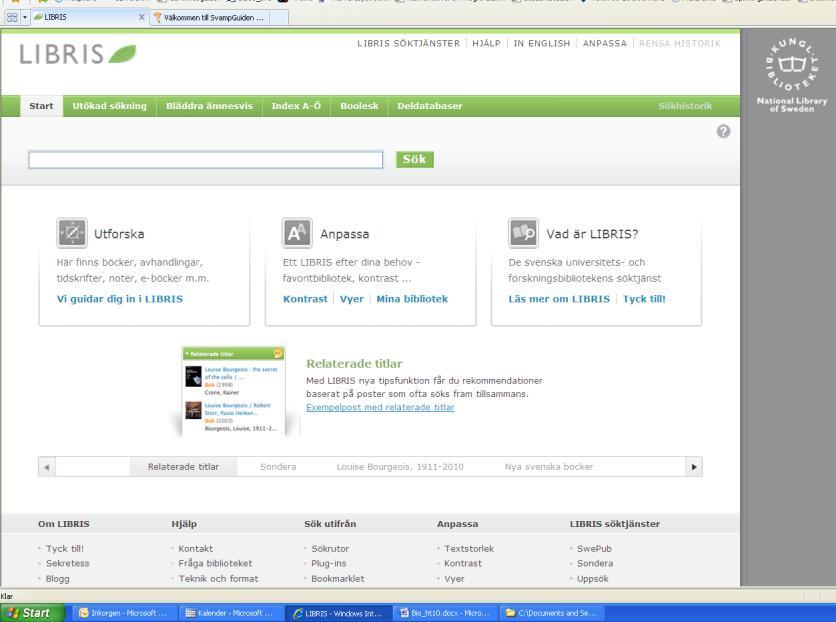Open Teknik och format footer link
836x622 pixels.
(219, 579)
